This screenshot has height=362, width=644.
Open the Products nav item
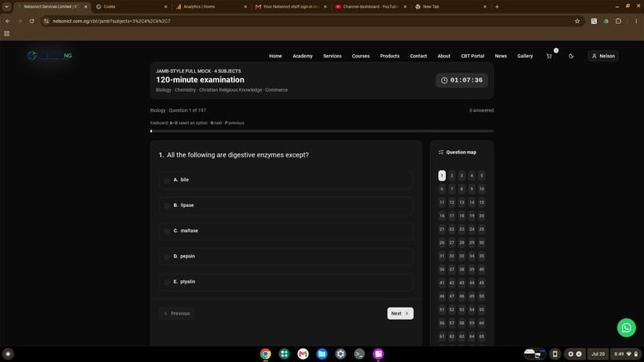point(390,56)
